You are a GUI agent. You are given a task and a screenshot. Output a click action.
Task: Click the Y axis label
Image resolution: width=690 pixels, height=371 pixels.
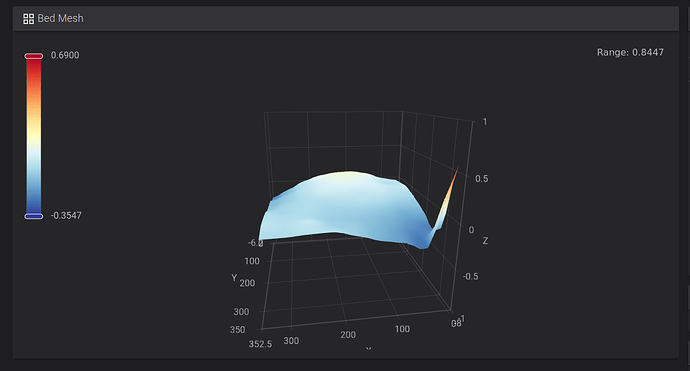(x=234, y=278)
